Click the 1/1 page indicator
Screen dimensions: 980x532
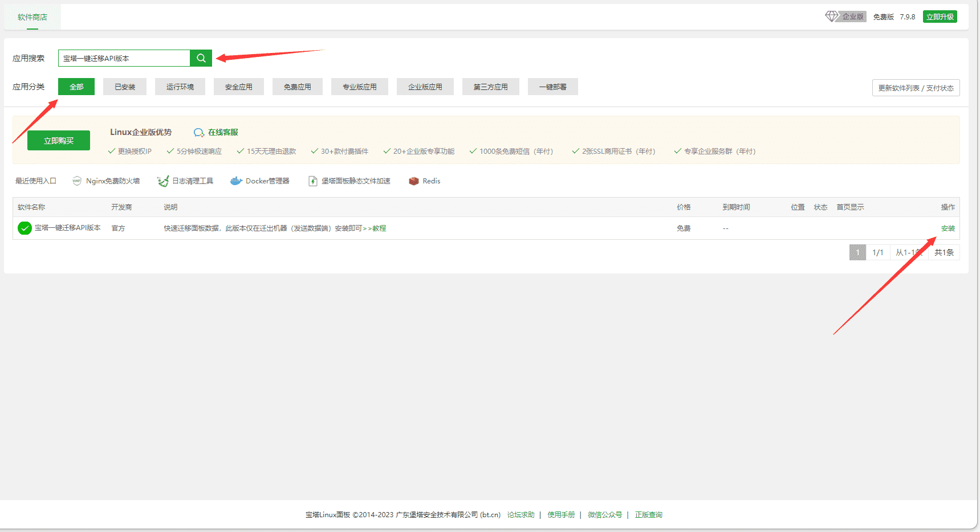pos(878,252)
